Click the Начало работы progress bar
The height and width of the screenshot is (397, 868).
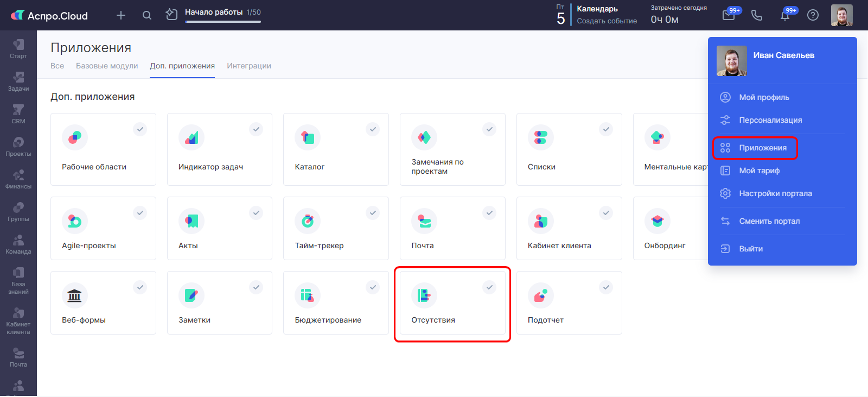(x=222, y=21)
